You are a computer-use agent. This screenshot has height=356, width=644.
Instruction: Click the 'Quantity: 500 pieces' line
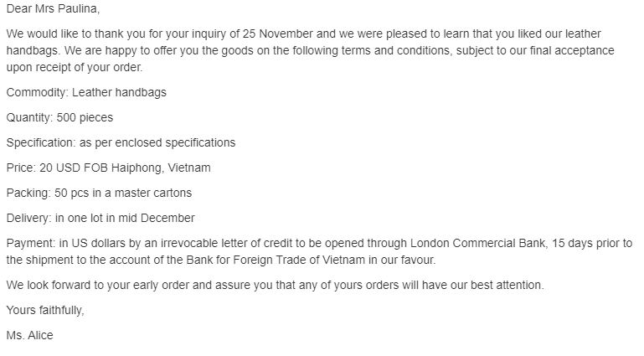(x=59, y=117)
